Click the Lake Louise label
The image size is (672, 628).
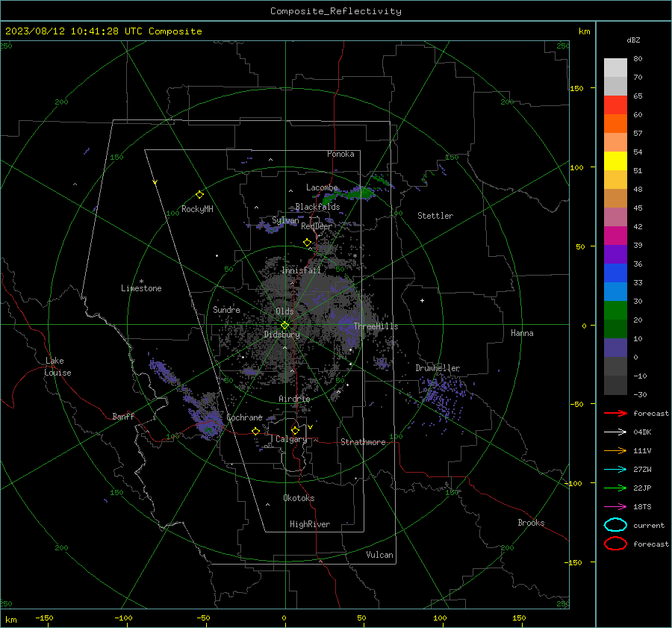(x=57, y=367)
